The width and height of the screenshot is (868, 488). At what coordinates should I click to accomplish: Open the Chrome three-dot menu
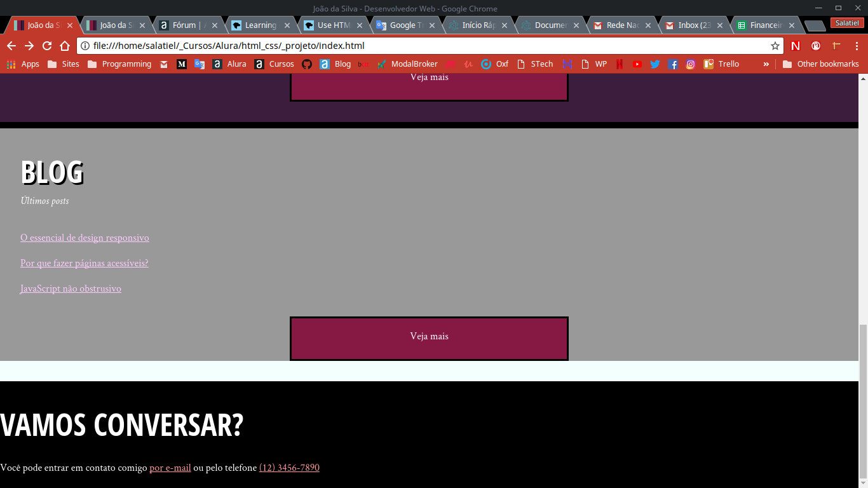pyautogui.click(x=857, y=46)
